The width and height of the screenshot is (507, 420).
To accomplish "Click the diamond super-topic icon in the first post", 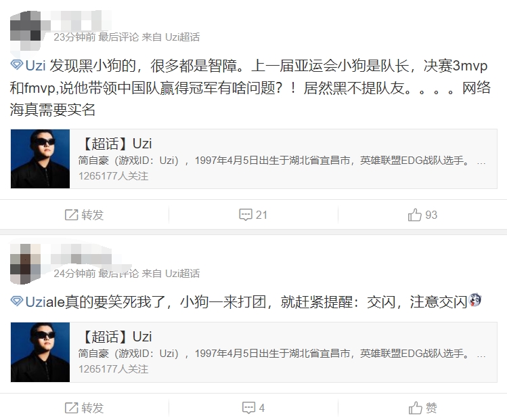I will point(16,65).
